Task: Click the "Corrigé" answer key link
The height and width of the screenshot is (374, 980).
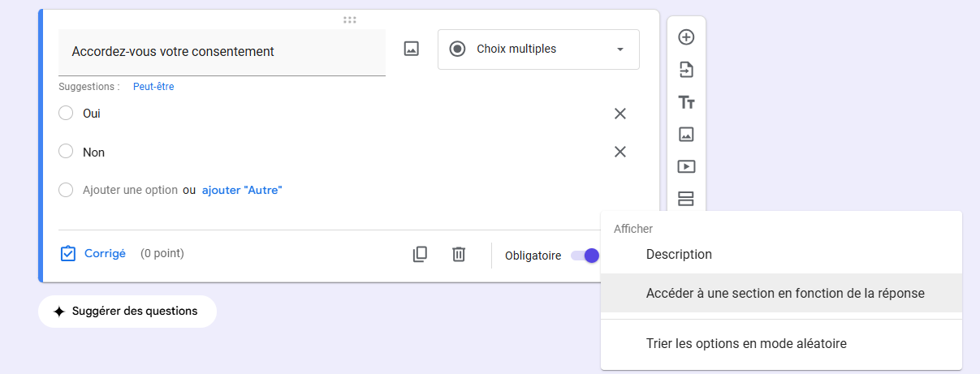Action: (93, 253)
